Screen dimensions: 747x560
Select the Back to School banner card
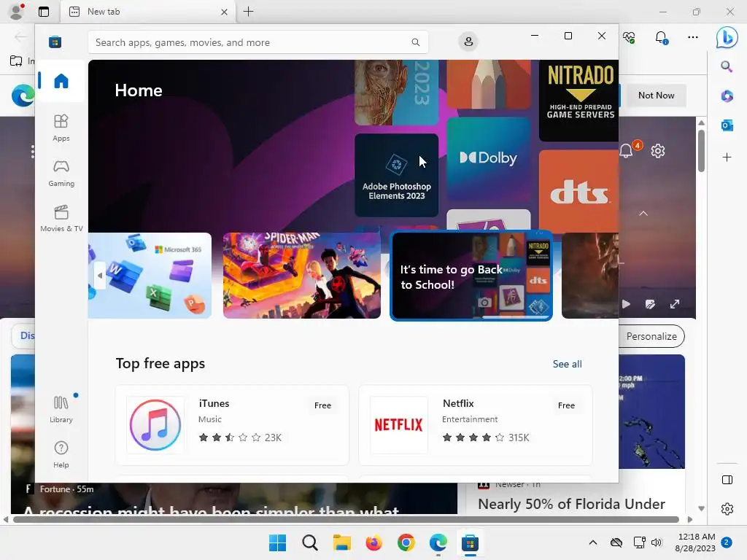click(x=471, y=275)
